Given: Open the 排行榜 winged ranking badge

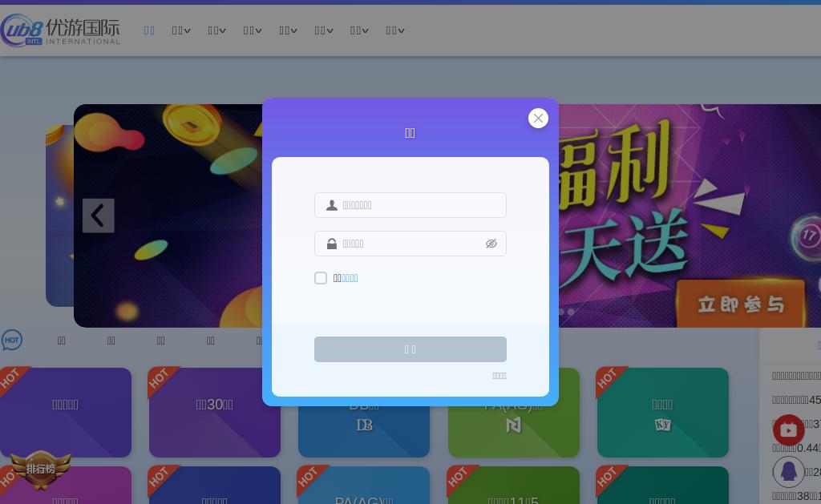Looking at the screenshot, I should coord(40,470).
